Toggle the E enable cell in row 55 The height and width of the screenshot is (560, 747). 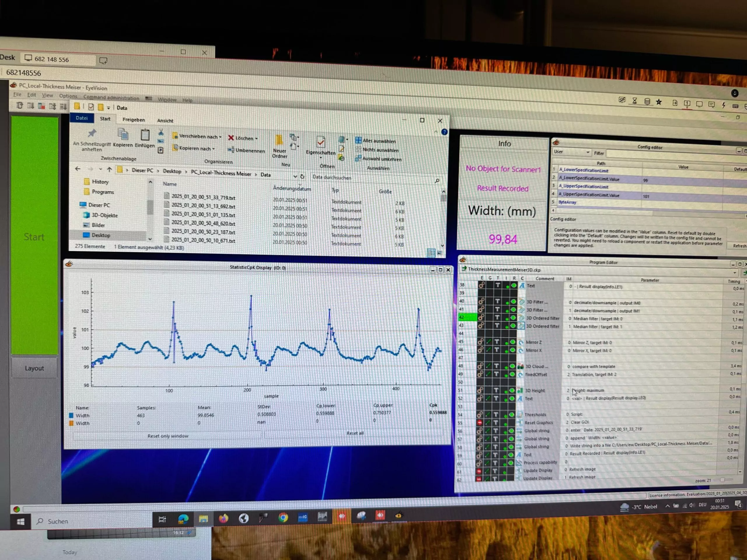click(480, 423)
